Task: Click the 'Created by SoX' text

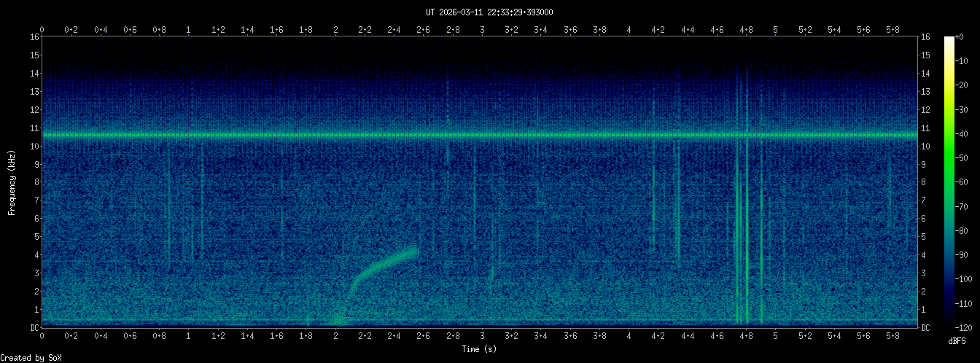Action: click(27, 357)
